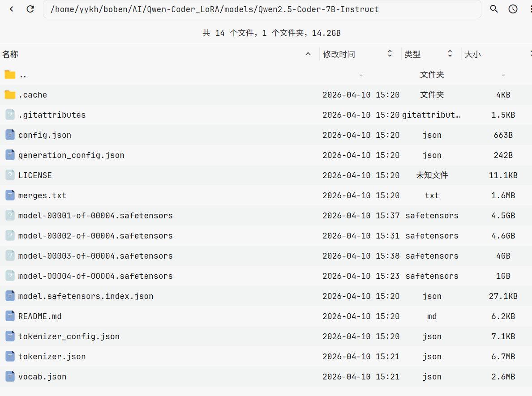
Task: Open the .cache folder icon
Action: click(10, 94)
